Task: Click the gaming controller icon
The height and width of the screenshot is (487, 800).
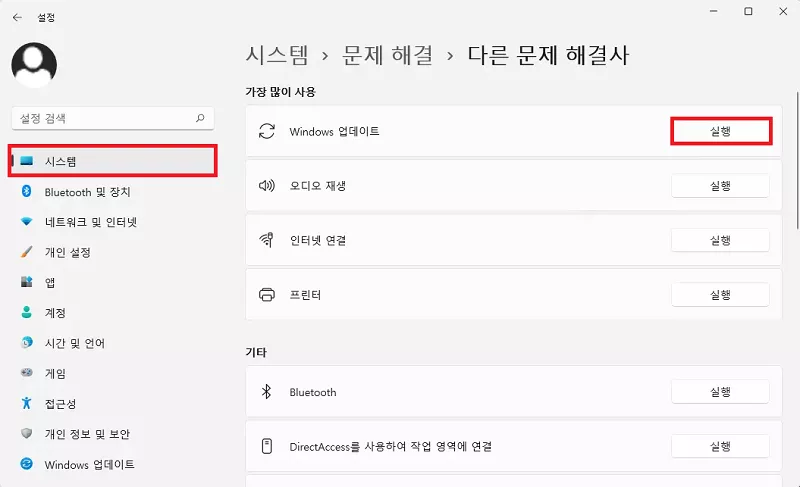Action: coord(27,372)
